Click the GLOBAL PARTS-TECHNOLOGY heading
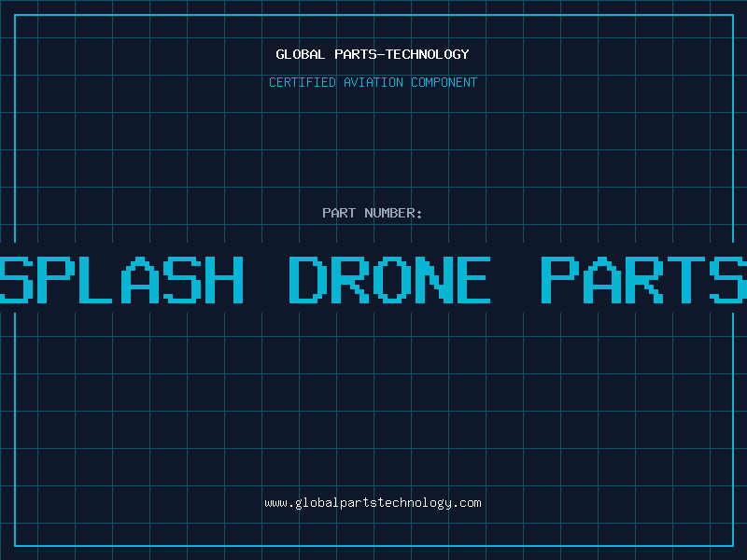 pos(373,54)
